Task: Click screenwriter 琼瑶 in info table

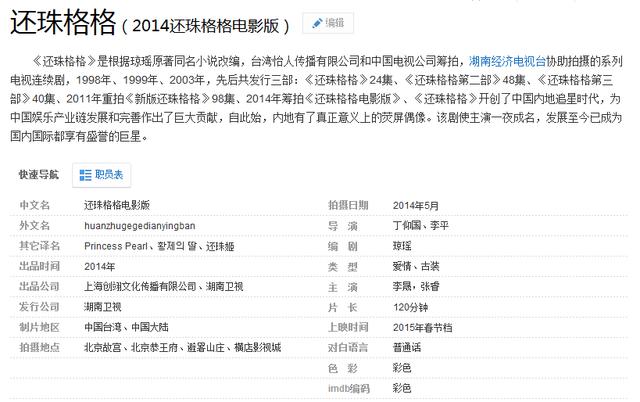Action: [x=403, y=245]
